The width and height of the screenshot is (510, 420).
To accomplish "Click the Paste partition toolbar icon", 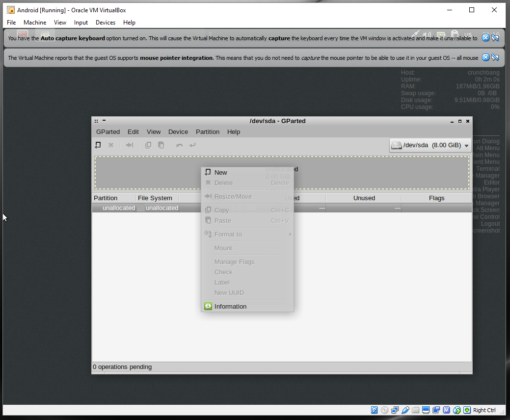I will click(161, 145).
